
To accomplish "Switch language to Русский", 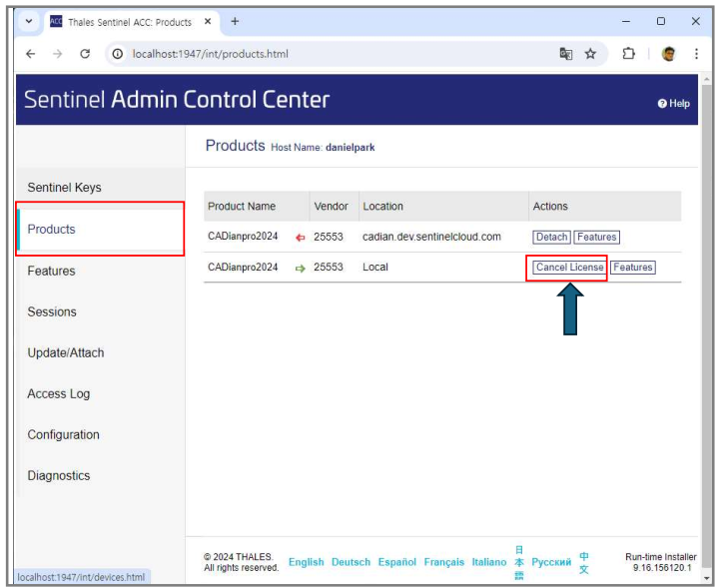I will click(x=551, y=562).
